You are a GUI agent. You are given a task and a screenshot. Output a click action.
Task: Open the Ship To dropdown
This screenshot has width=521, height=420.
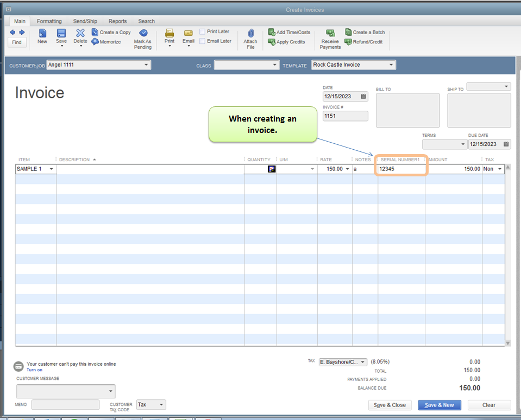click(506, 87)
